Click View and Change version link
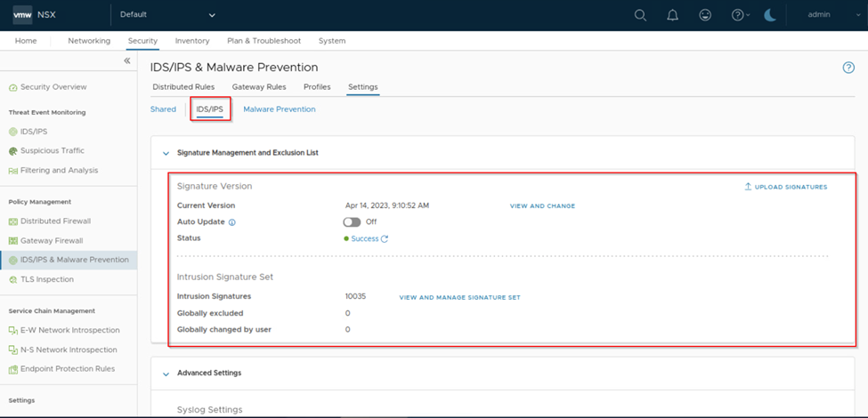The width and height of the screenshot is (868, 418). (x=542, y=206)
